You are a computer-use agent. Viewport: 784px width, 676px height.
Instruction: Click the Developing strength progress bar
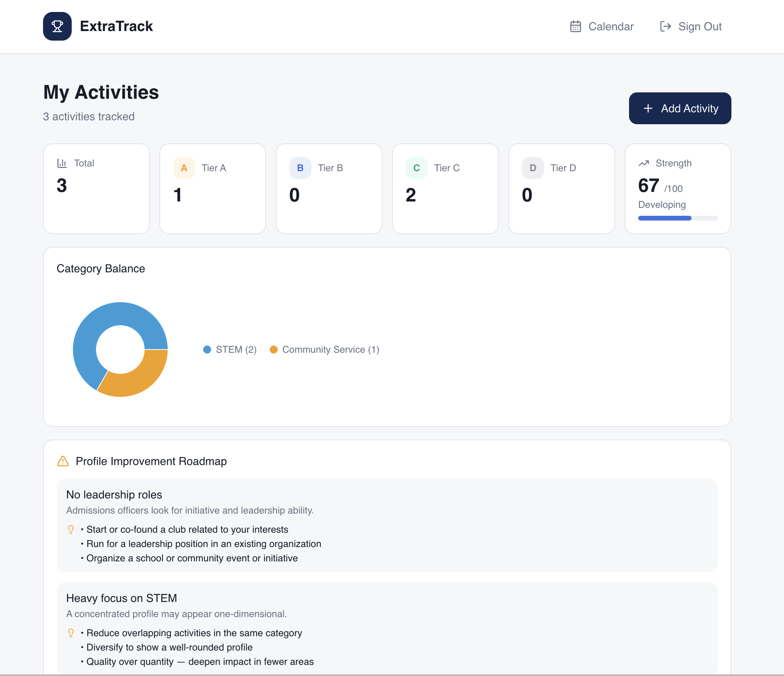(677, 218)
